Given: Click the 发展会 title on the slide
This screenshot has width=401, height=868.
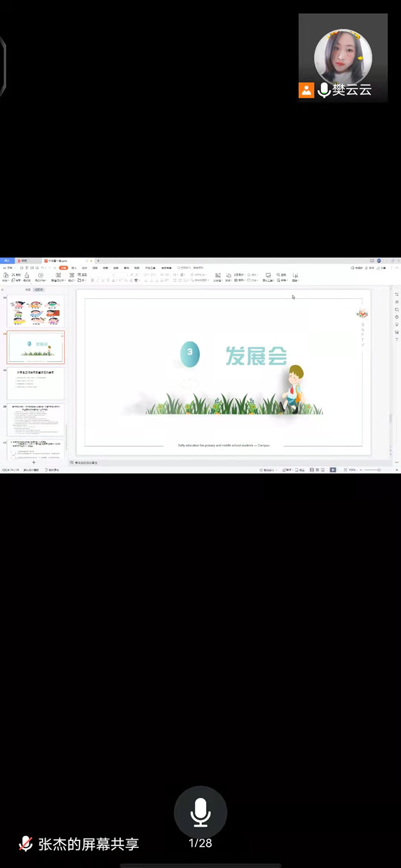Looking at the screenshot, I should coord(256,356).
